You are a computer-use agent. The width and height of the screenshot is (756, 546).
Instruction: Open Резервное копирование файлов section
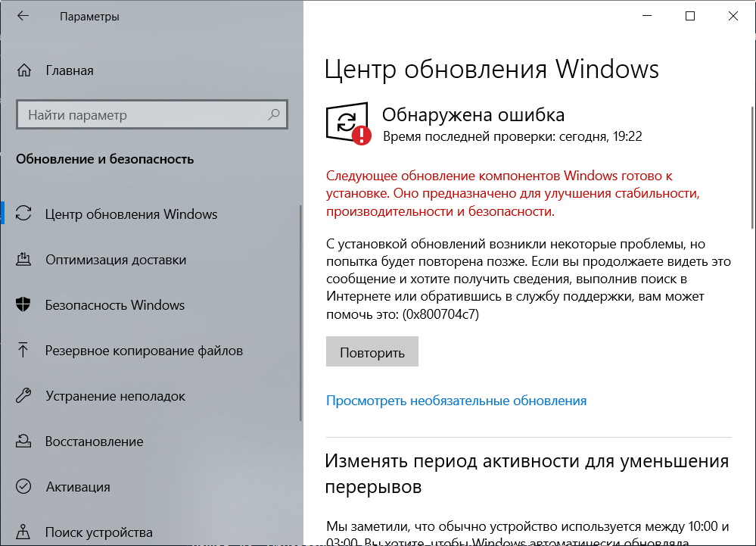(144, 350)
